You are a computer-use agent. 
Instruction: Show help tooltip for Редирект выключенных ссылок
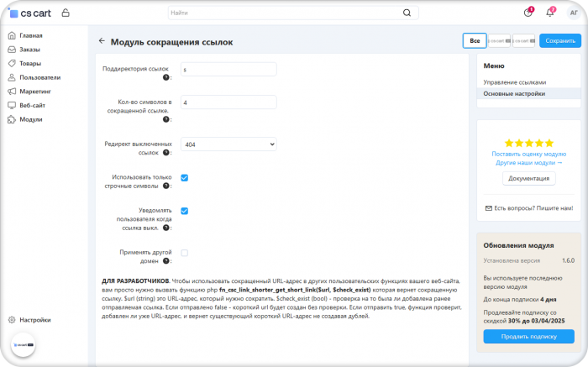click(165, 153)
